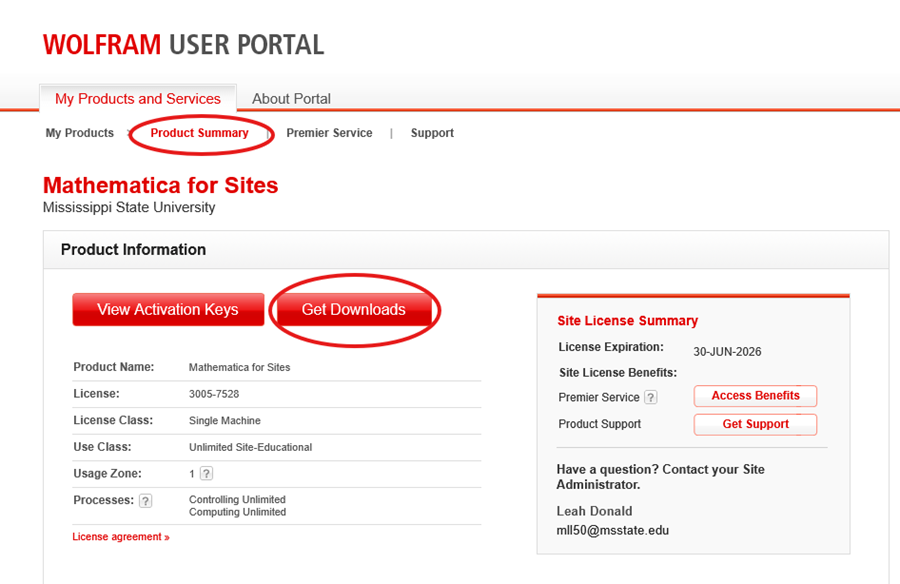
Task: Go to My Products submenu
Action: pyautogui.click(x=80, y=133)
